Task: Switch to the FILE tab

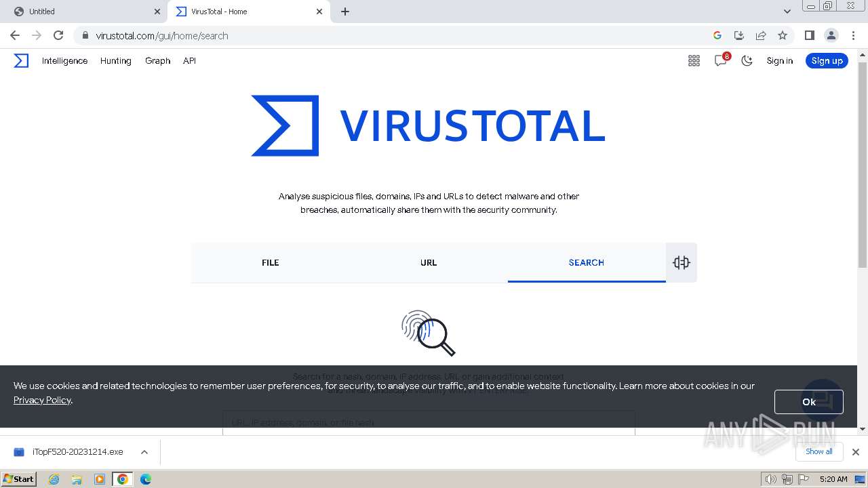Action: pos(270,263)
